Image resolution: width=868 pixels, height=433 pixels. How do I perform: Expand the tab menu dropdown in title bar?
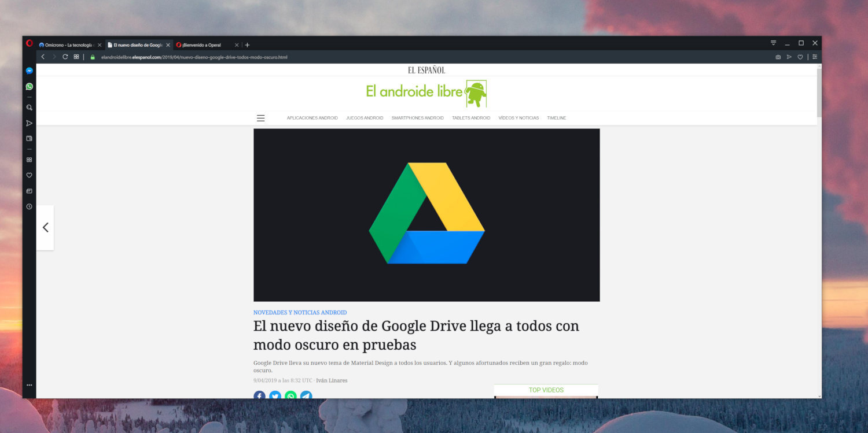tap(773, 43)
